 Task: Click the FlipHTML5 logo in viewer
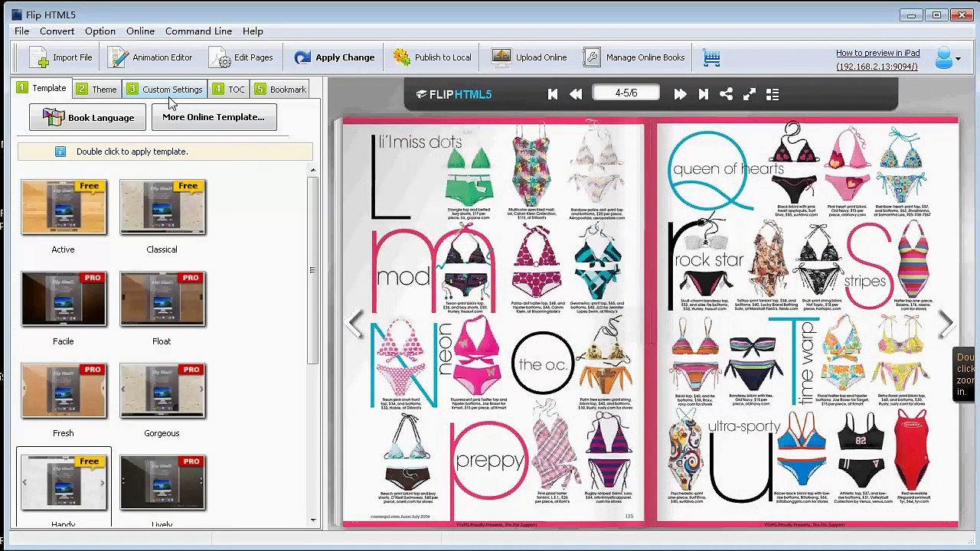[454, 94]
